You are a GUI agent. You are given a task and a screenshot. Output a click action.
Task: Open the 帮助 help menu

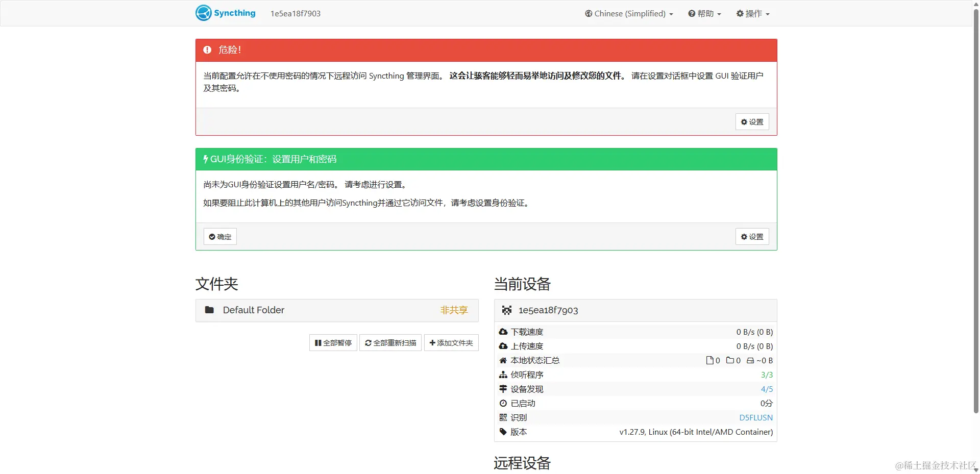(x=704, y=14)
